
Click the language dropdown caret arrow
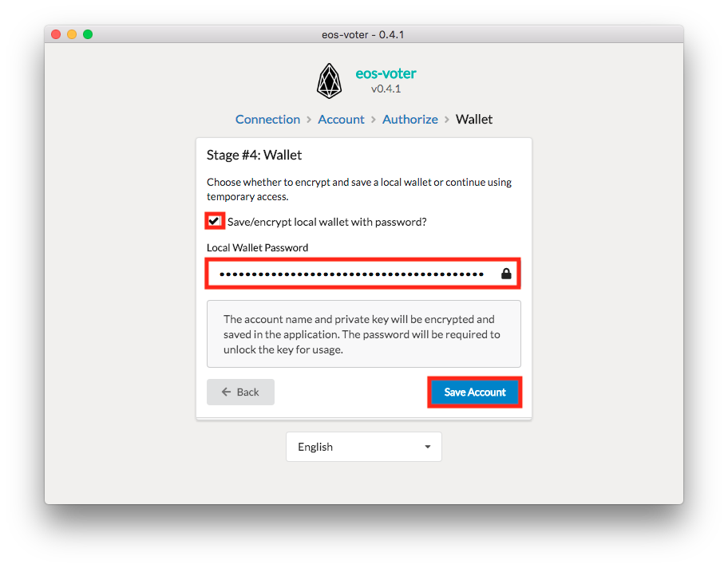428,447
